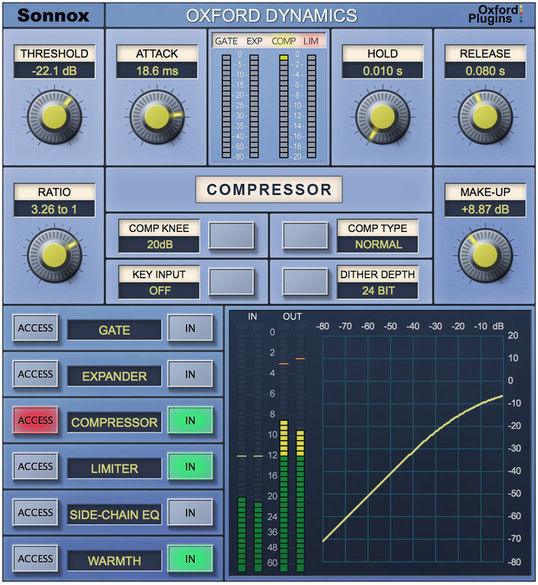The height and width of the screenshot is (585, 538).
Task: Click the Oxford Plugins logo
Action: click(495, 14)
